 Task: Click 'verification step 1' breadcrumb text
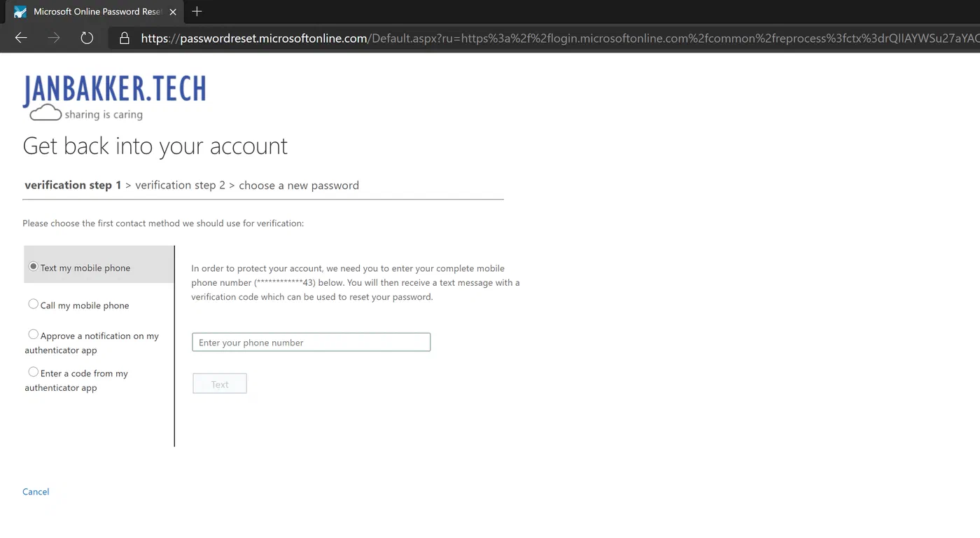pyautogui.click(x=73, y=185)
